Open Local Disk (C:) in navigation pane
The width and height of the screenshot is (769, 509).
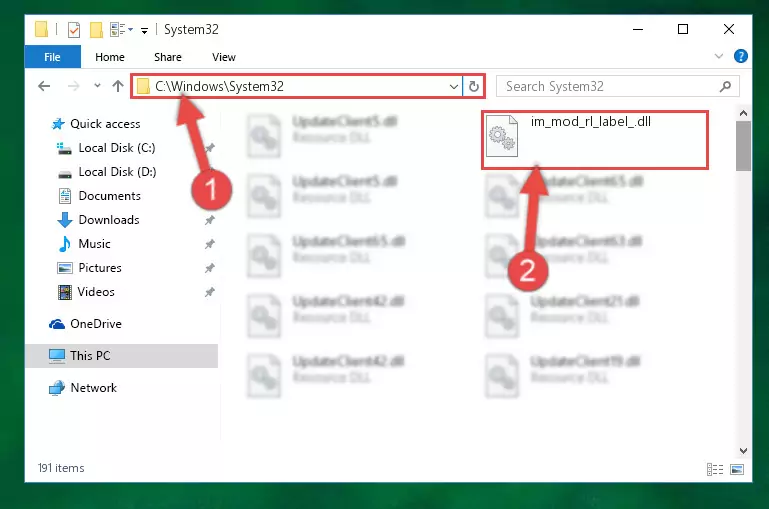tap(117, 148)
